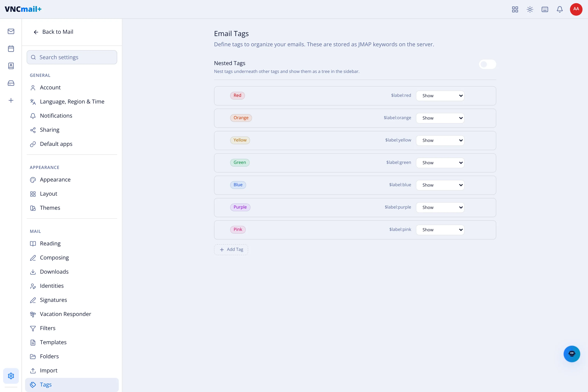Go to Account settings
588x392 pixels.
pyautogui.click(x=72, y=87)
